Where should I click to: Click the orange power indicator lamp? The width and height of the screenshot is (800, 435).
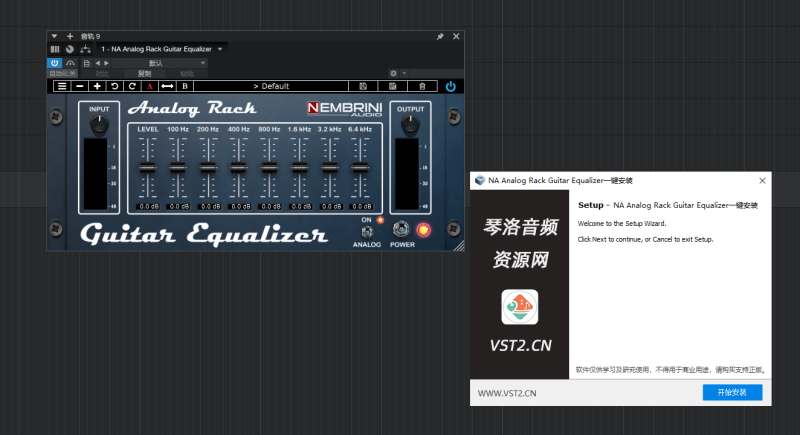point(423,230)
